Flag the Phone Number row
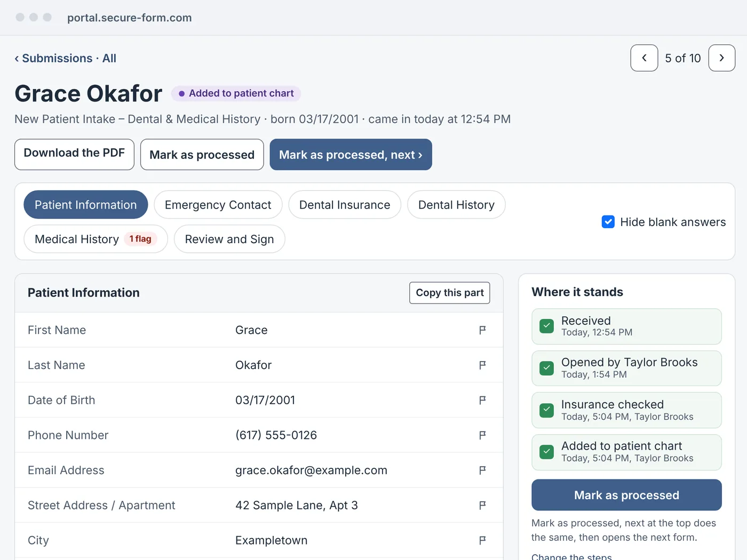Screen dimensions: 747x560 tap(482, 435)
